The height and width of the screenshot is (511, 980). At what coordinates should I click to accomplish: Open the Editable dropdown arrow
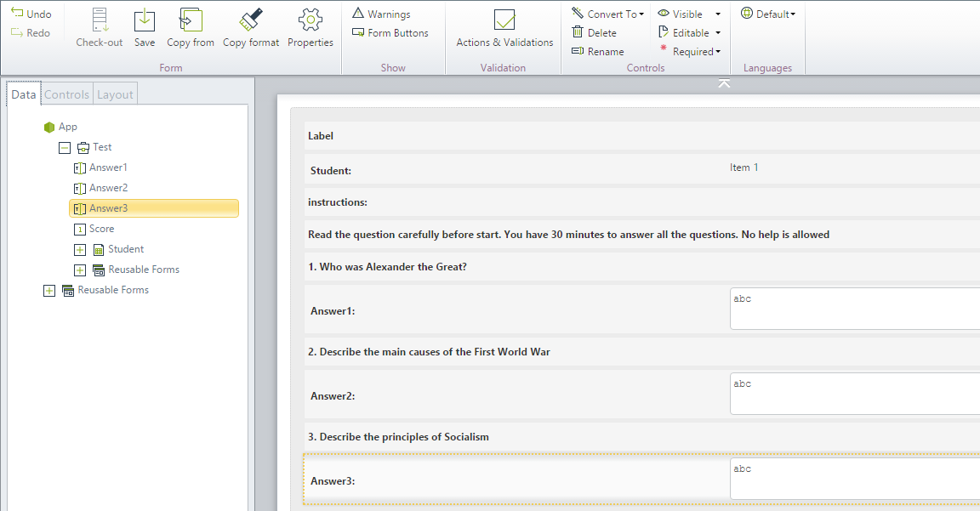tap(718, 32)
